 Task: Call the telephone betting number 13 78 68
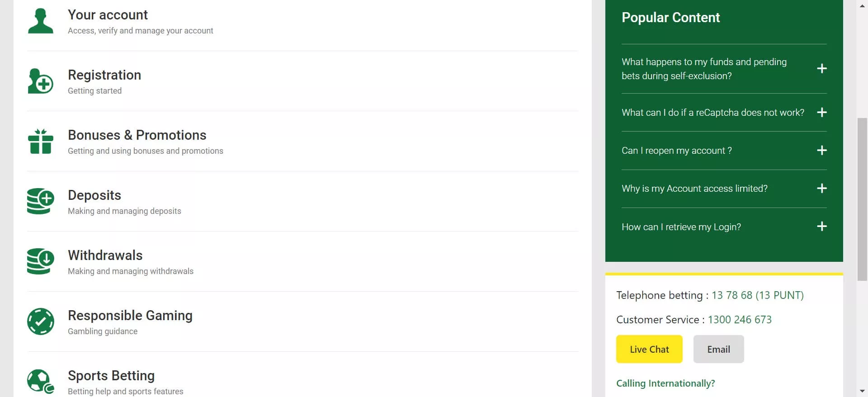tap(757, 295)
